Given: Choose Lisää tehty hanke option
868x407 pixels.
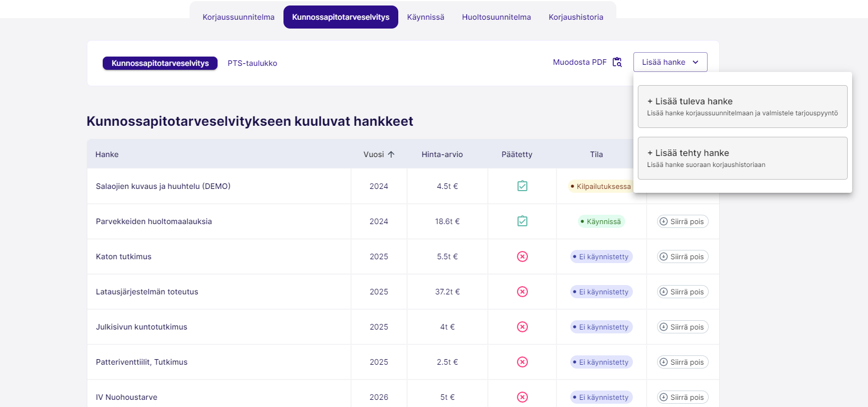Looking at the screenshot, I should coord(742,158).
